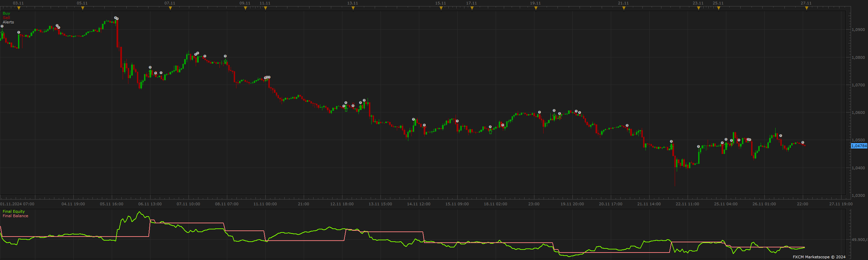Click the 23:00 time axis label
The image size is (868, 260).
click(534, 204)
